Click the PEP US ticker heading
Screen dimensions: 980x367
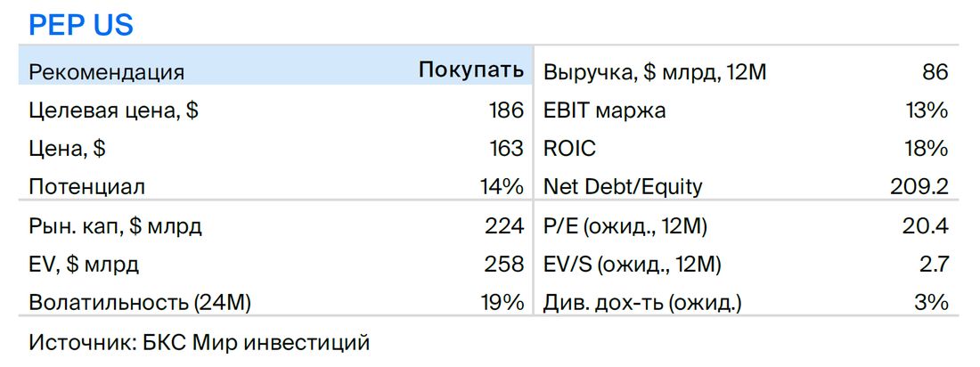point(81,25)
